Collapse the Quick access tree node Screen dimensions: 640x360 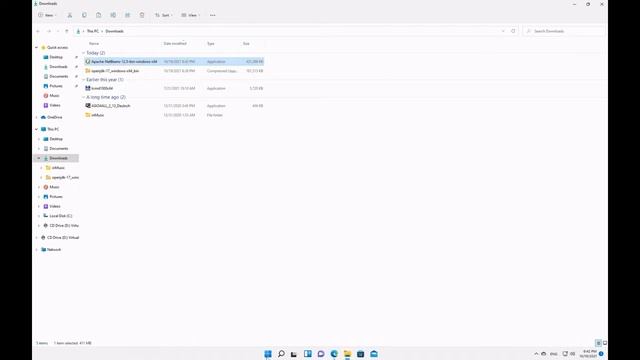pos(36,48)
